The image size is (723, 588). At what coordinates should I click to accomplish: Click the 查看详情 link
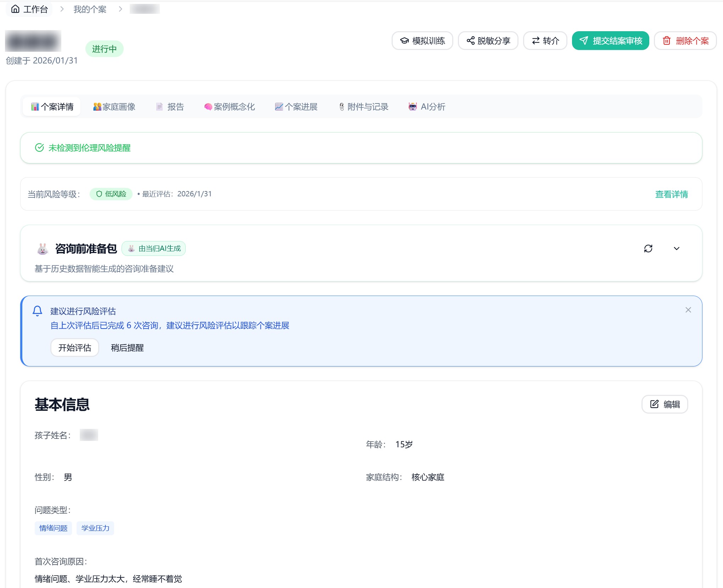tap(671, 194)
